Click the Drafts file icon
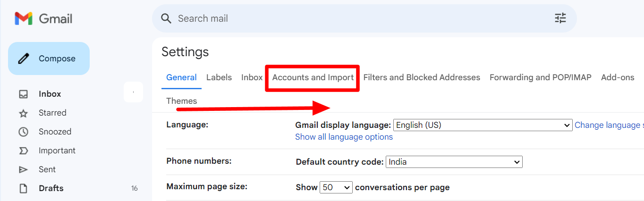The height and width of the screenshot is (201, 644). [x=23, y=188]
